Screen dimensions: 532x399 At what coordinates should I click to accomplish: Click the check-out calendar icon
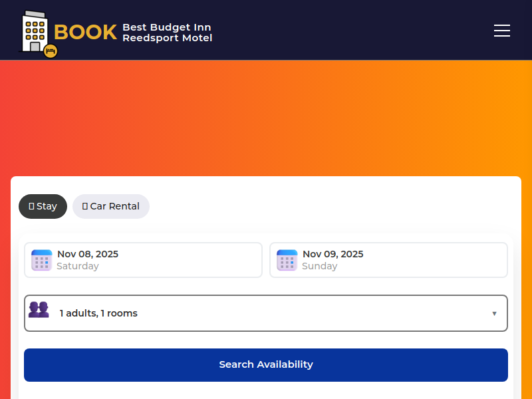point(287,260)
